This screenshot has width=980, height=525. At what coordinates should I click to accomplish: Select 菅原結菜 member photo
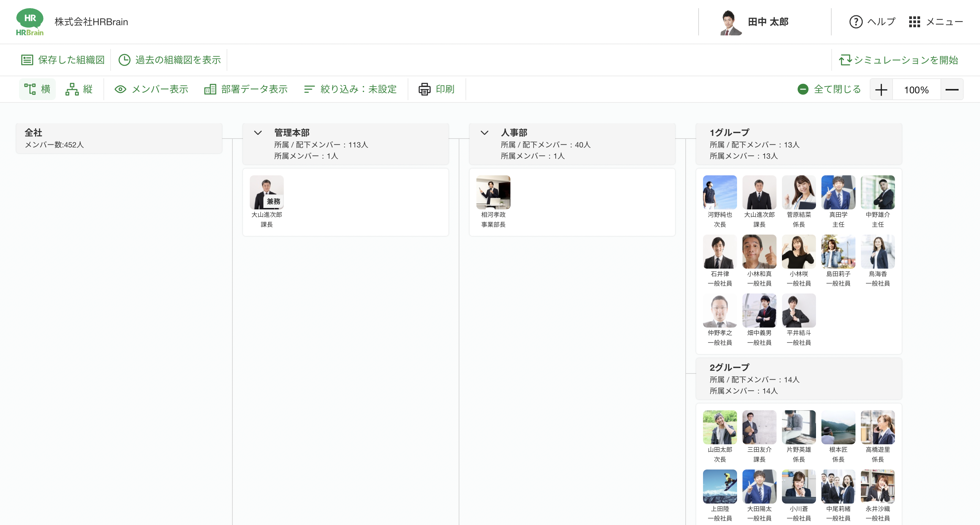pyautogui.click(x=799, y=192)
